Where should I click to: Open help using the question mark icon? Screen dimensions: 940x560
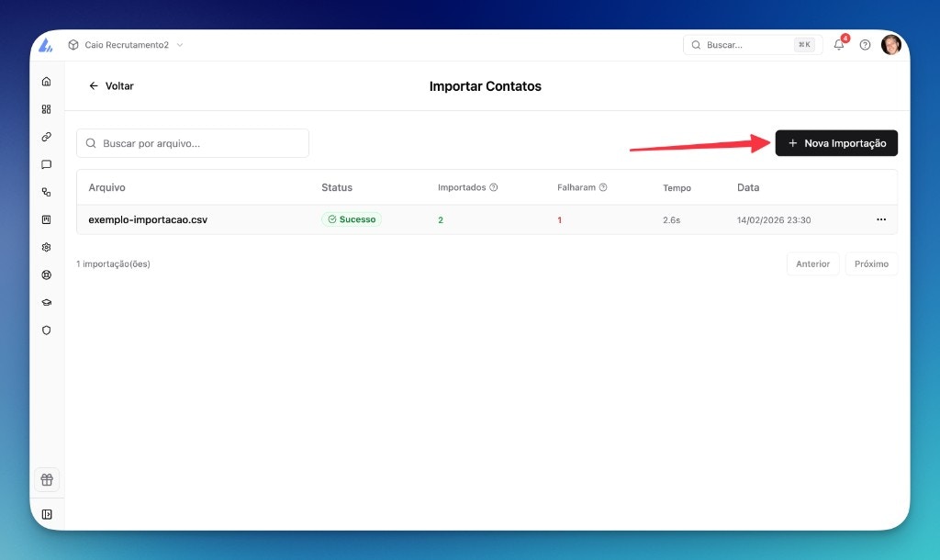point(864,44)
